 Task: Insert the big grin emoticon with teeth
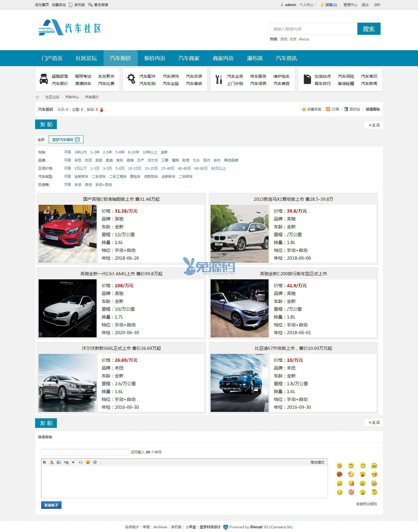pos(374,483)
